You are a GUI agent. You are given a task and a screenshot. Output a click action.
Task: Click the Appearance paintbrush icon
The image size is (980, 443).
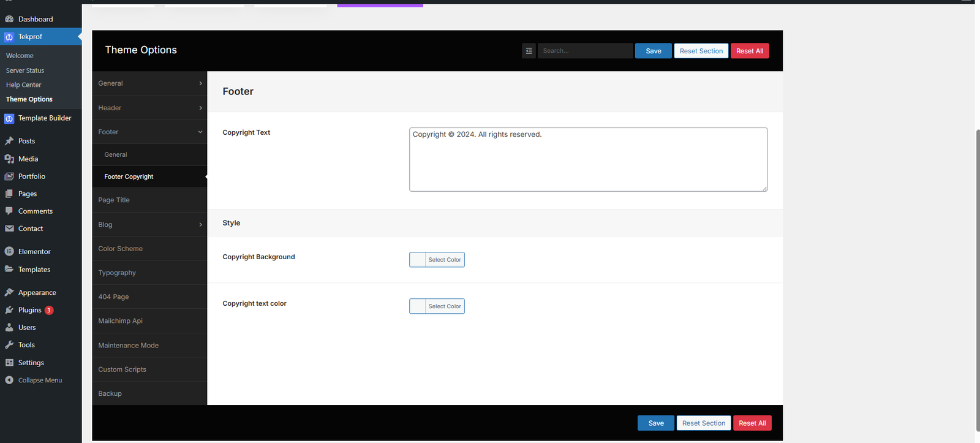pyautogui.click(x=9, y=292)
